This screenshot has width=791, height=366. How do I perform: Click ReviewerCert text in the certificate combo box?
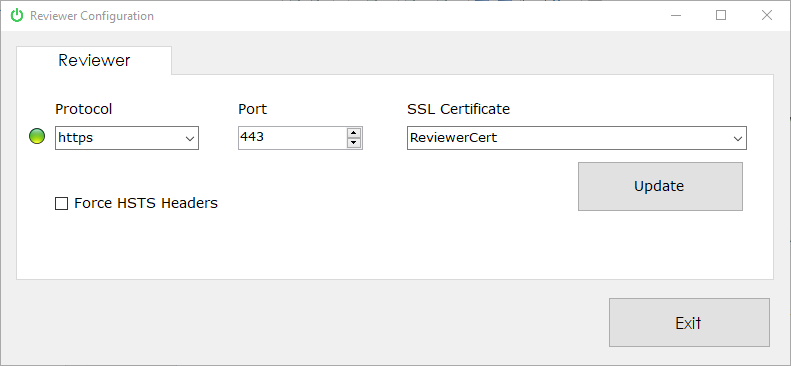pos(454,137)
